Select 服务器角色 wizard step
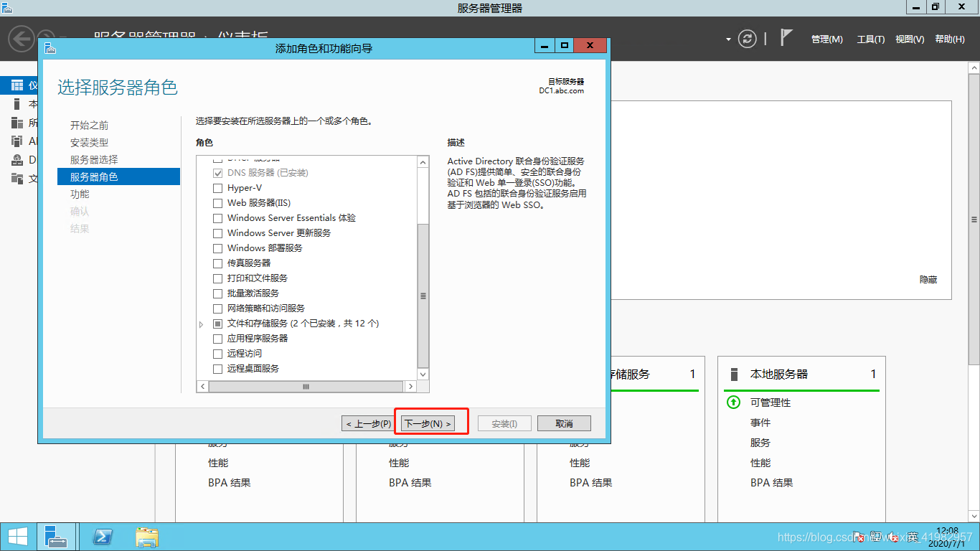This screenshot has height=551, width=980. coord(118,177)
